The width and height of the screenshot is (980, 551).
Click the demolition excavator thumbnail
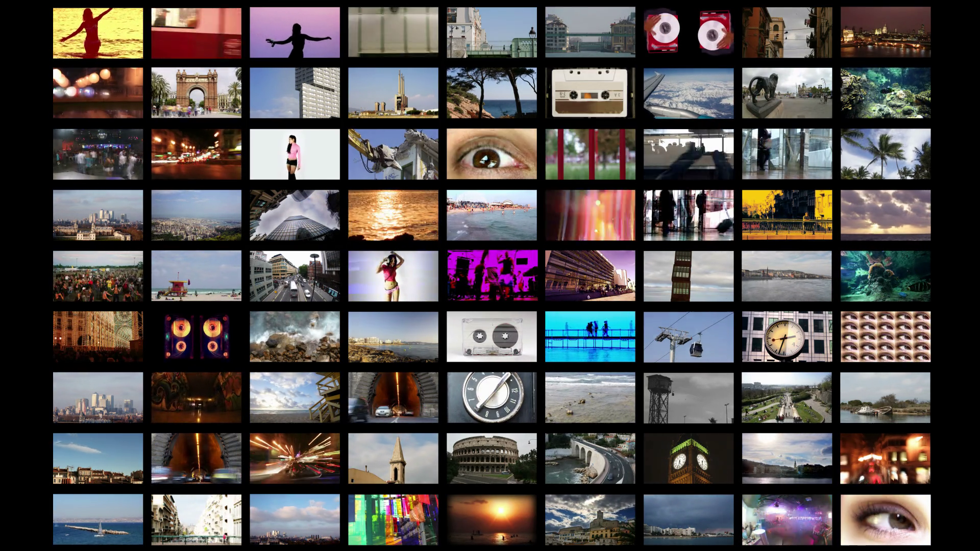393,154
